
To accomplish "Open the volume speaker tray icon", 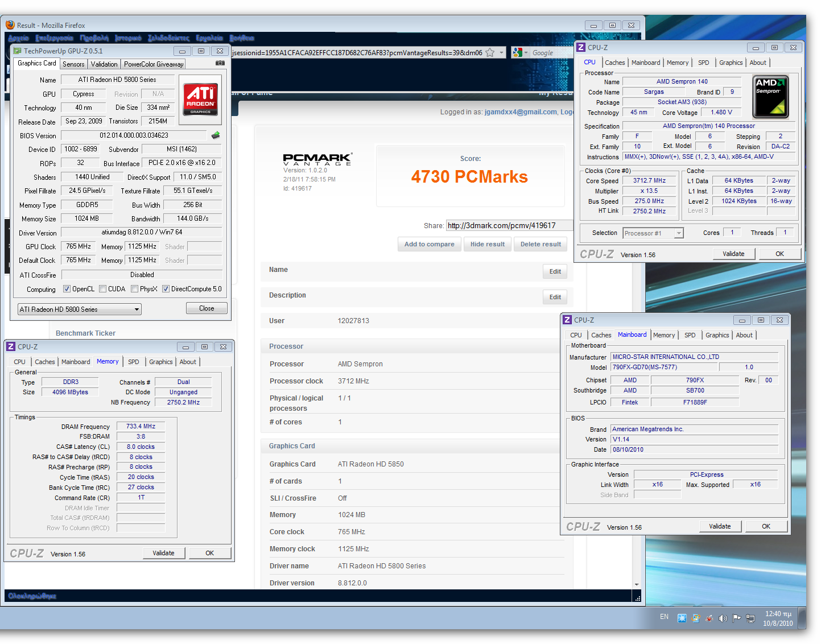I will (x=723, y=618).
